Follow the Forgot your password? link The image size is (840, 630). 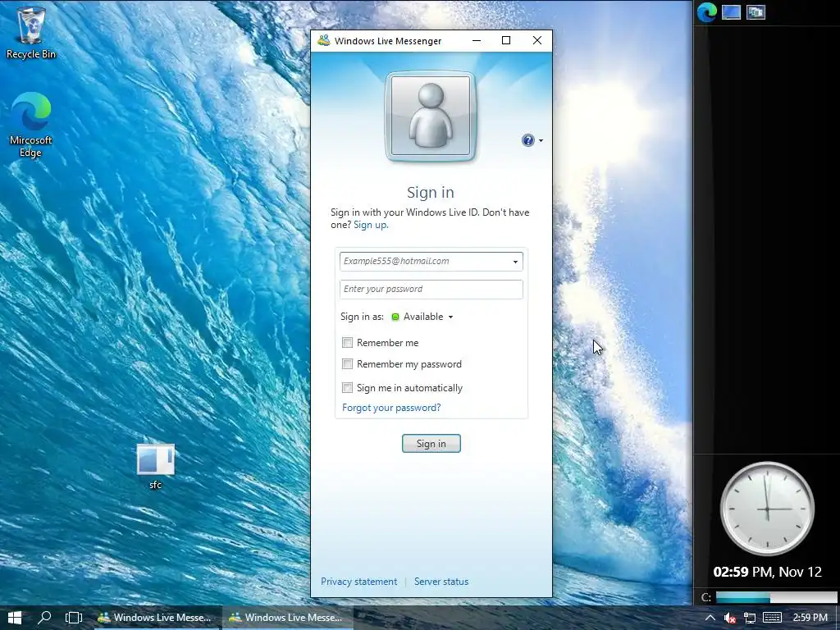point(391,408)
